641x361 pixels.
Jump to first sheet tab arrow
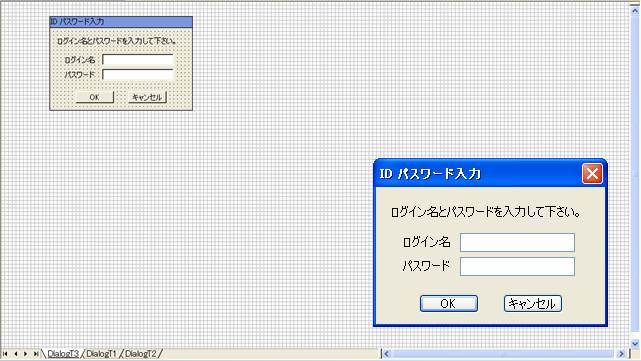pyautogui.click(x=5, y=354)
